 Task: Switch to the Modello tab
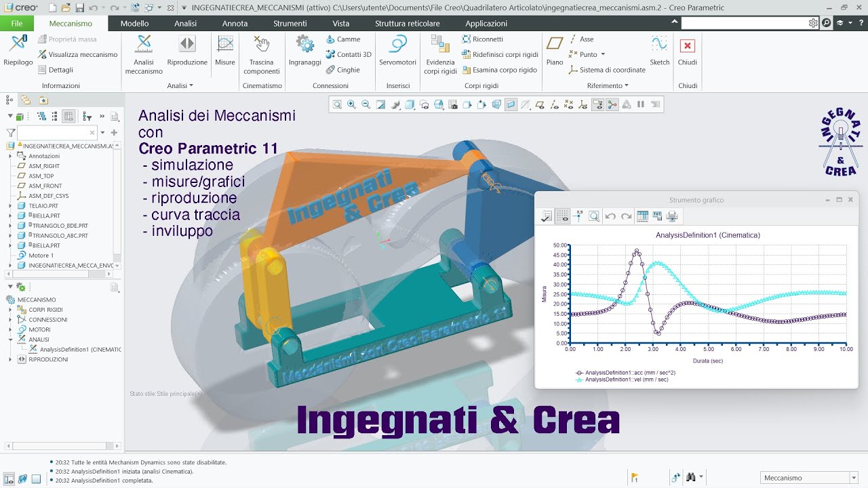134,23
